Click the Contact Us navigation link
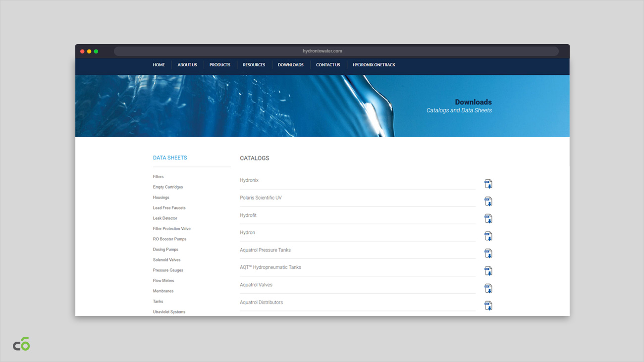 tap(328, 65)
